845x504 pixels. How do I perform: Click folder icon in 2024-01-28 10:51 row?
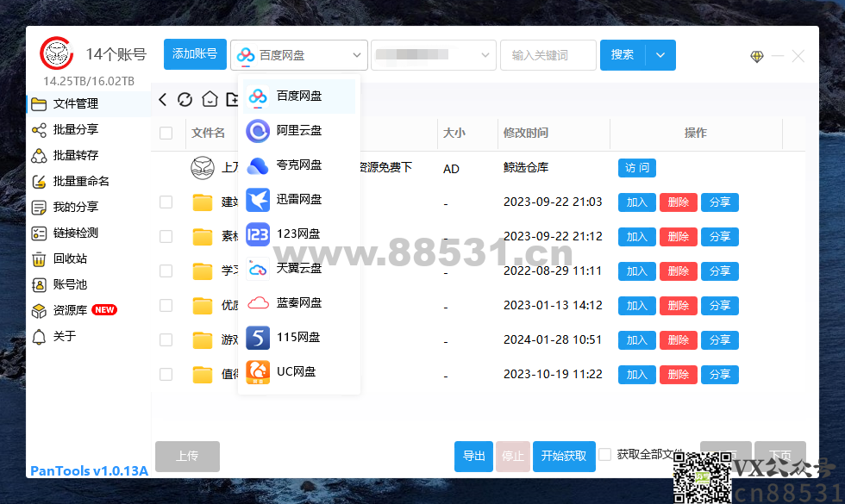point(203,340)
